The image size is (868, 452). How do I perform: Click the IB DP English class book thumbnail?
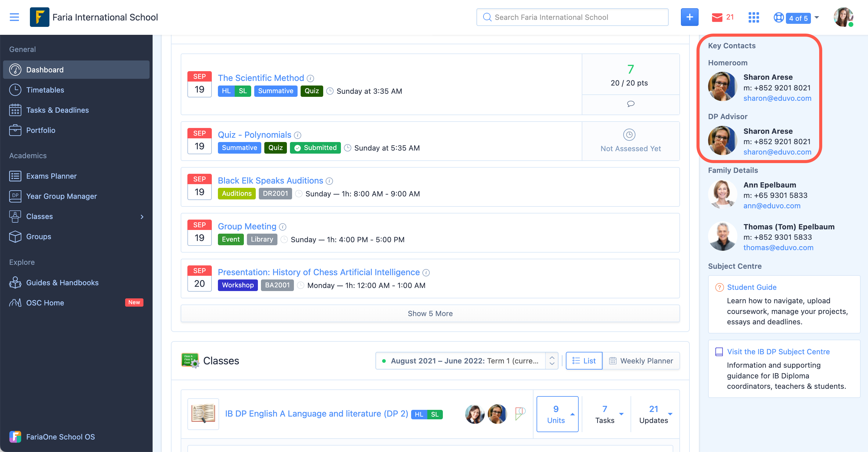click(203, 414)
